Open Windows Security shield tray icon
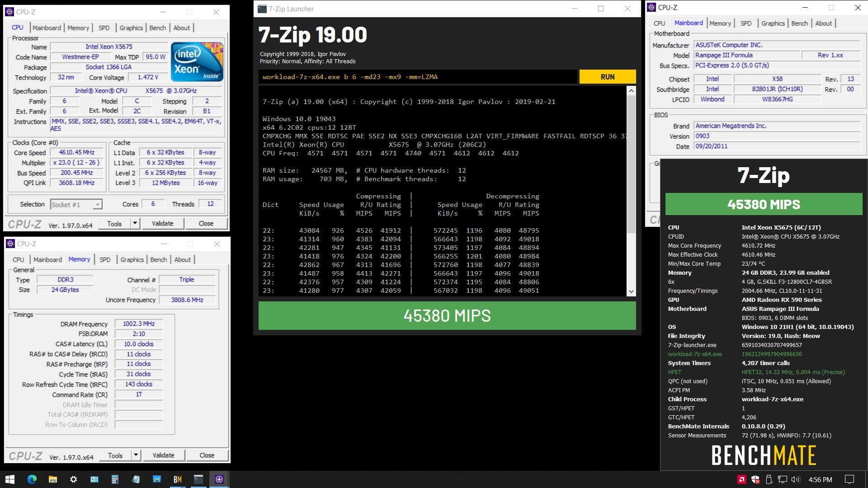 click(755, 479)
